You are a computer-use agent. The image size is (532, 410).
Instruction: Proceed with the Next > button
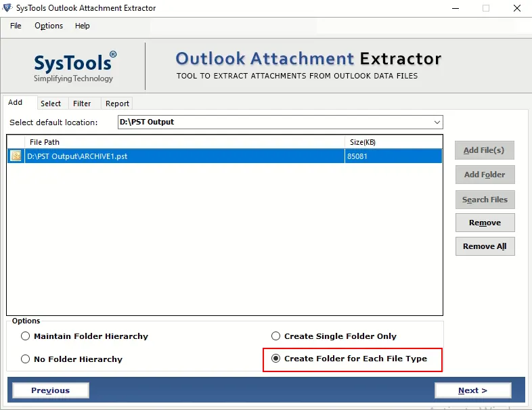pyautogui.click(x=473, y=390)
